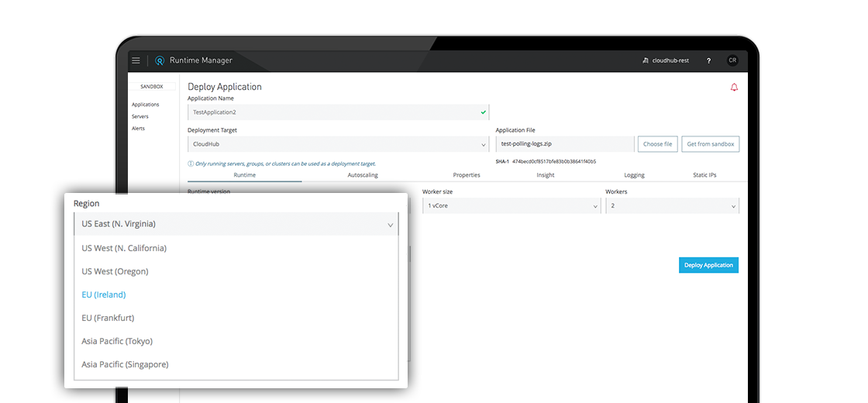Click the SHA-1 hash value text
The width and height of the screenshot is (868, 403).
tap(553, 162)
